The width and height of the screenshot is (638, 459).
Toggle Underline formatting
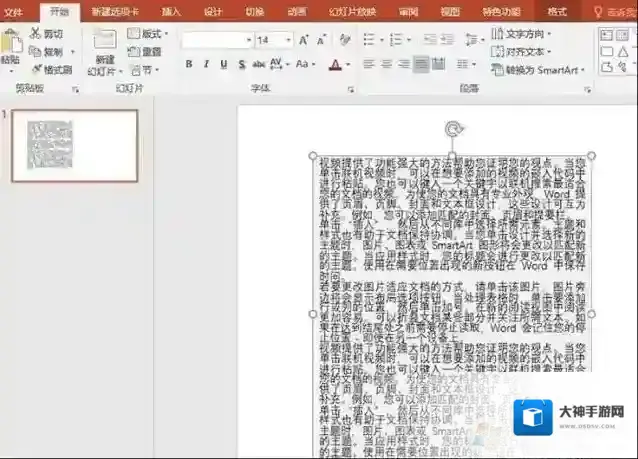tap(224, 64)
